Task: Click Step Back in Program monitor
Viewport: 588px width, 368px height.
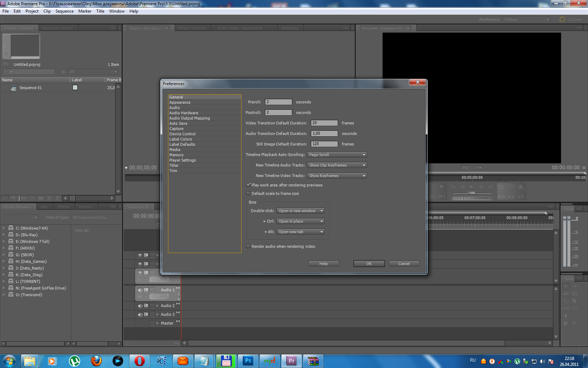Action: [462, 187]
